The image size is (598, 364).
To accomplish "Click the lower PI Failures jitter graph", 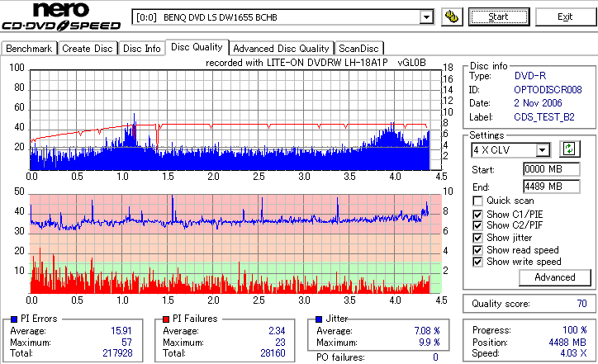I will pyautogui.click(x=235, y=244).
